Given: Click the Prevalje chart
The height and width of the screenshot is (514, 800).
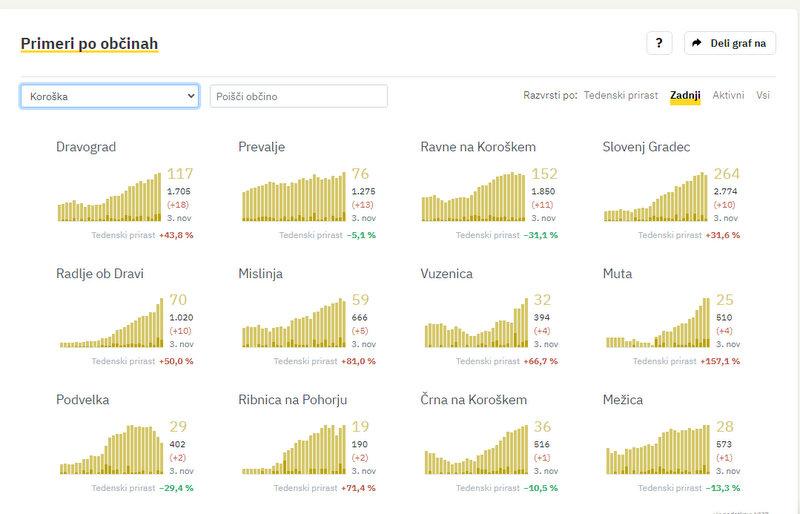Looking at the screenshot, I should tap(292, 196).
